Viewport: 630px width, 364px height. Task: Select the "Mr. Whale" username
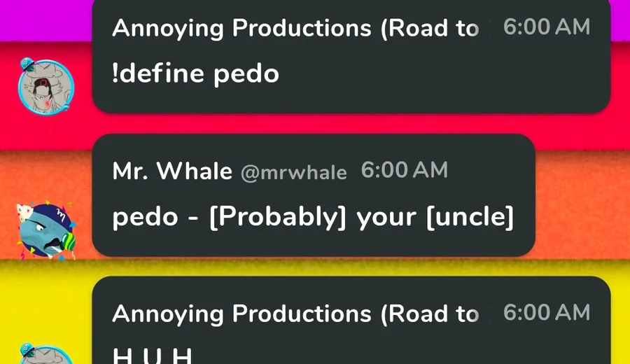pos(172,171)
